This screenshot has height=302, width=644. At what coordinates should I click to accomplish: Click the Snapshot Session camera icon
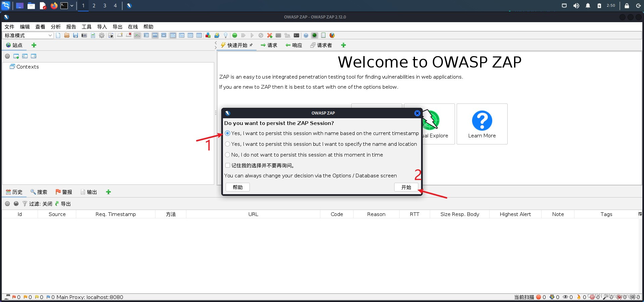84,35
